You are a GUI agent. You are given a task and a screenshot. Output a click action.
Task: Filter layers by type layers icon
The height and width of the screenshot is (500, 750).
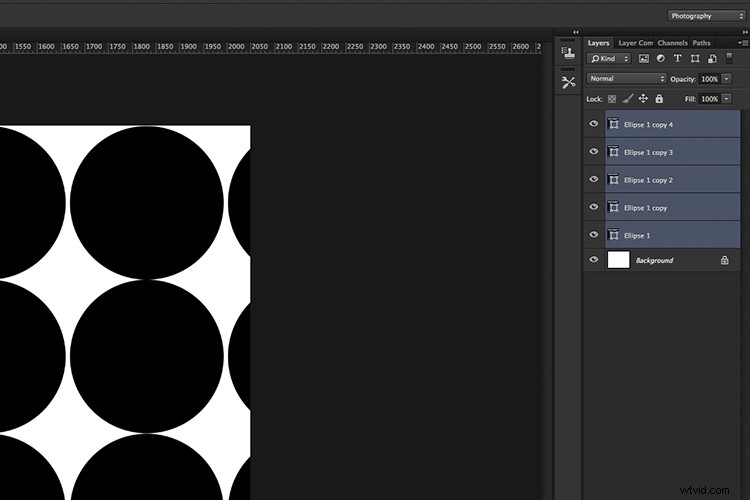tap(677, 58)
